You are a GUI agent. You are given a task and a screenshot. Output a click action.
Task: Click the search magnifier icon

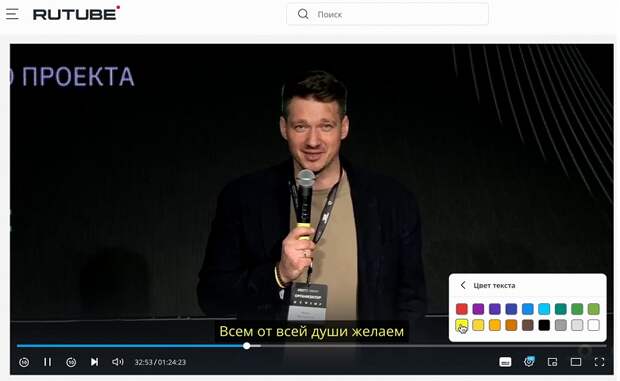(303, 14)
